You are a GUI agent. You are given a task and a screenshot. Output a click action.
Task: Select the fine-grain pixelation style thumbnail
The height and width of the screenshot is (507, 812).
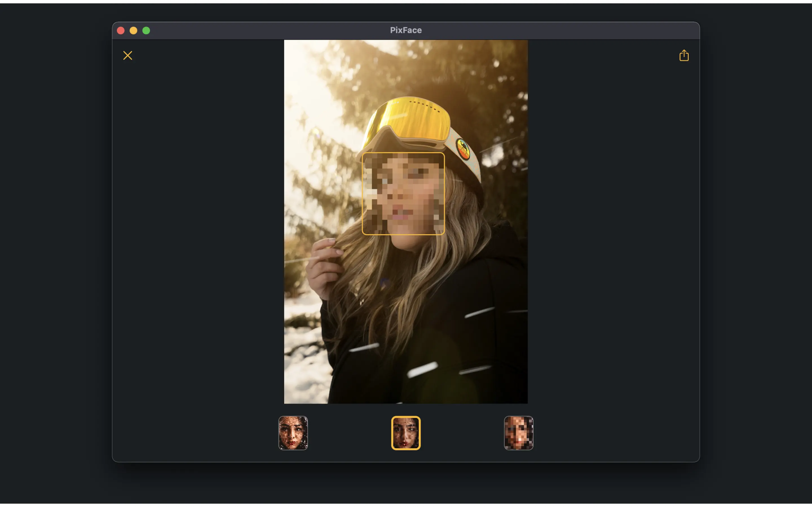(x=293, y=433)
